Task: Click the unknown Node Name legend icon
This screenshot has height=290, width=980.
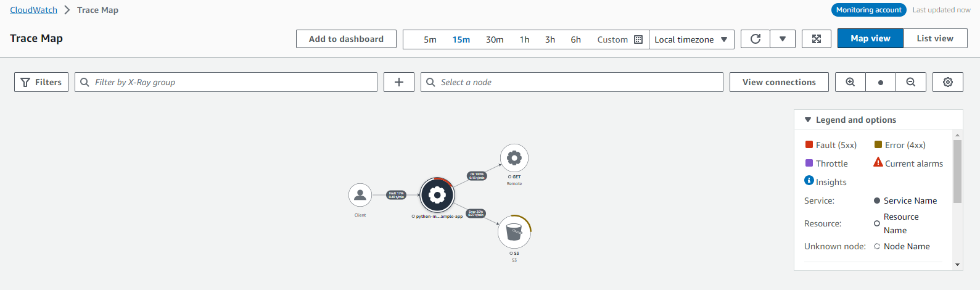Action: click(877, 246)
